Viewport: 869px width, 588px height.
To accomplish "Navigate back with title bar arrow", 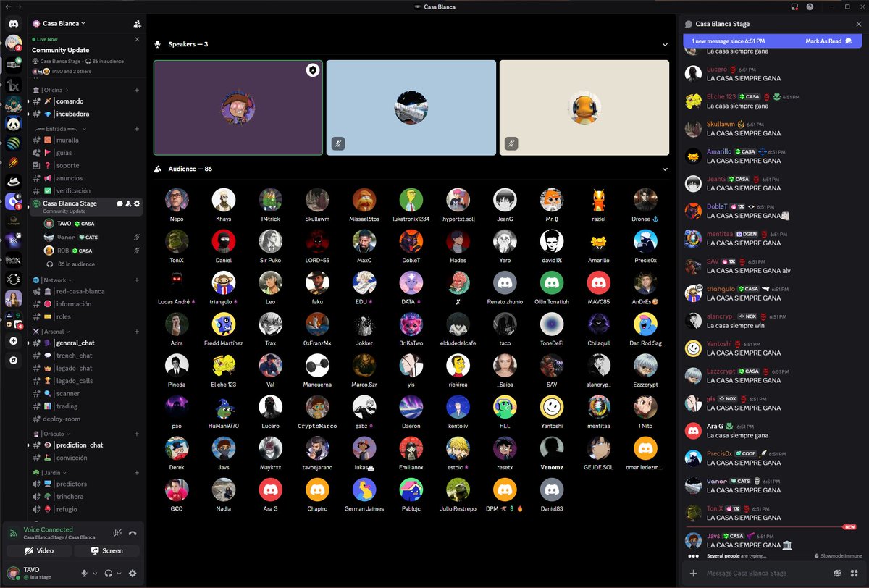I will (x=7, y=7).
